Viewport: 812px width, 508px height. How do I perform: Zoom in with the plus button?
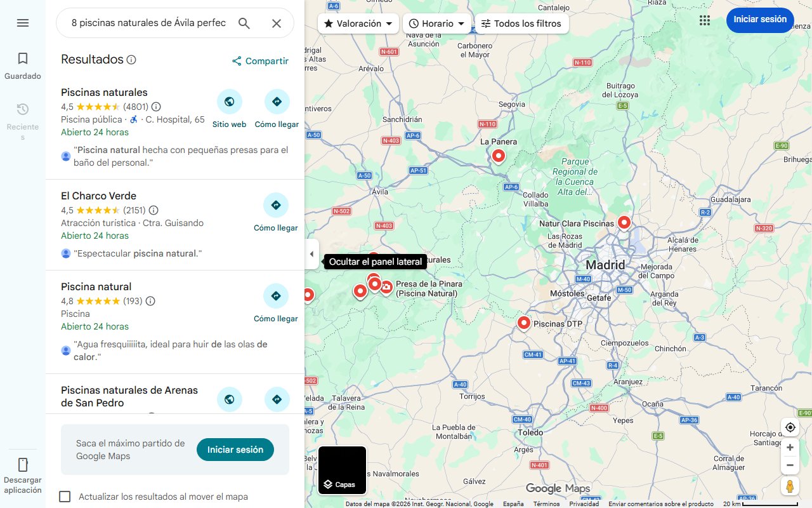click(790, 447)
